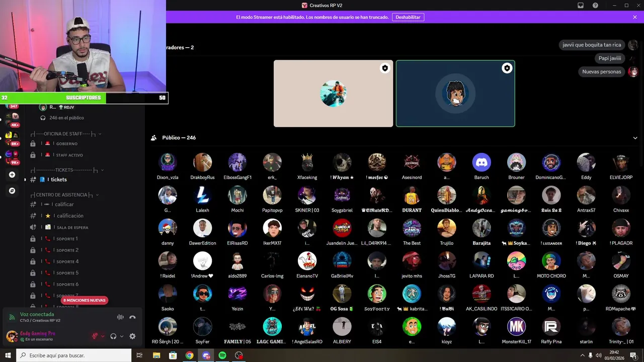Open Google Chrome from the taskbar
644x362 pixels.
(x=189, y=355)
